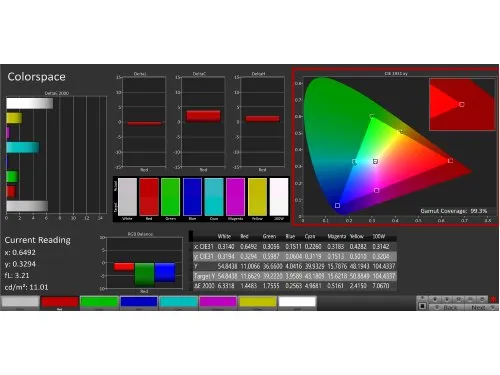This screenshot has width=500, height=375.
Task: Click the cyan bar in DeltaE 2000 chart
Action: pyautogui.click(x=23, y=147)
